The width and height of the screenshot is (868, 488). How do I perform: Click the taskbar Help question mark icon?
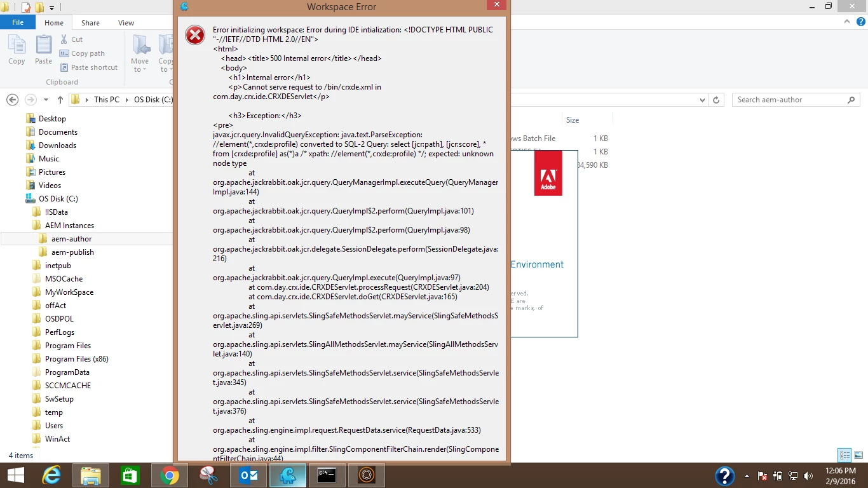[725, 476]
